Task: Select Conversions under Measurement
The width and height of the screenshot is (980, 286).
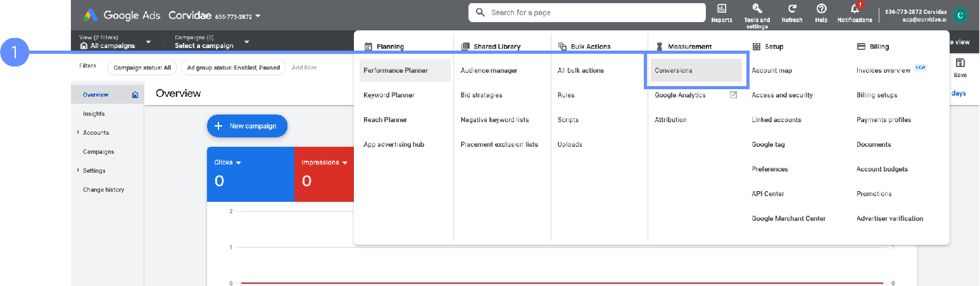Action: (695, 70)
